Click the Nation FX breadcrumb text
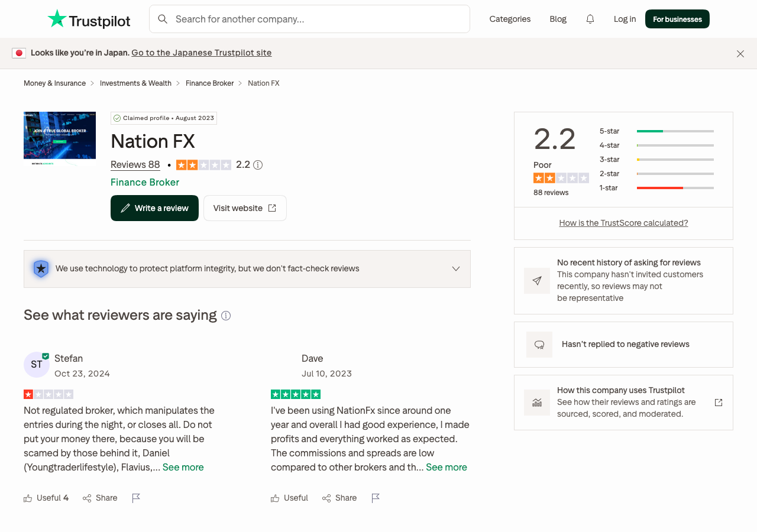Viewport: 757px width, 532px height. click(x=263, y=83)
